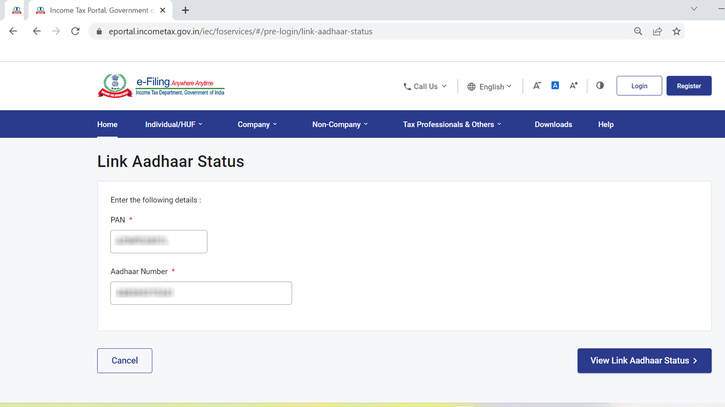
Task: Click the Aadhaar Number input field
Action: [201, 293]
